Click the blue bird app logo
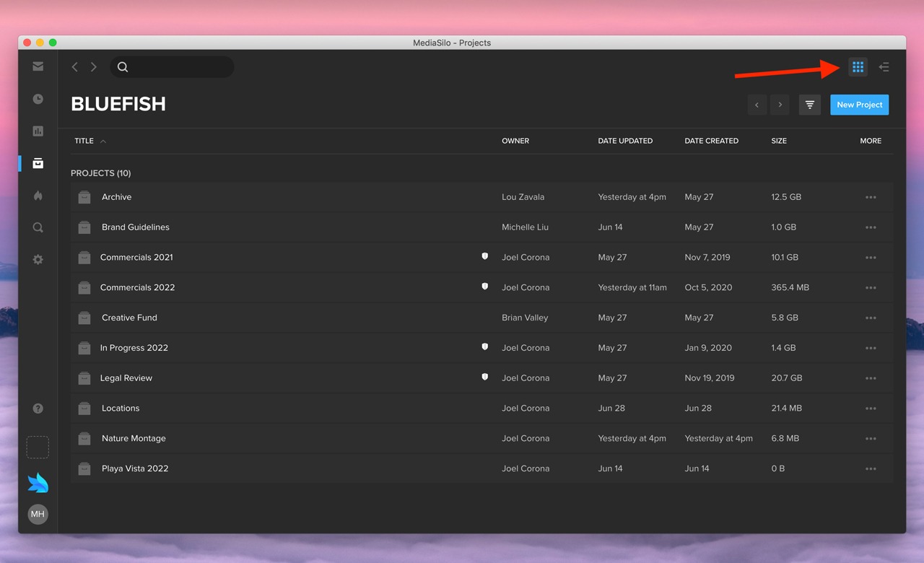The width and height of the screenshot is (924, 563). 38,482
